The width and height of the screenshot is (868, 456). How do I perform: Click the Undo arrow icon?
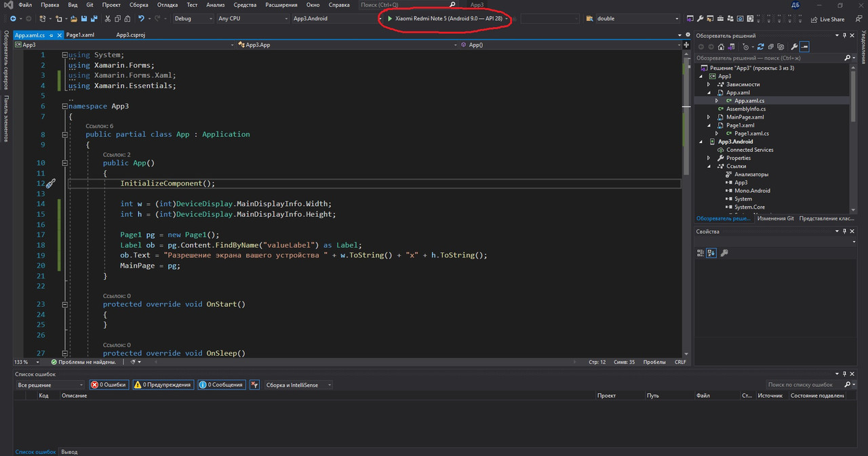pos(141,18)
